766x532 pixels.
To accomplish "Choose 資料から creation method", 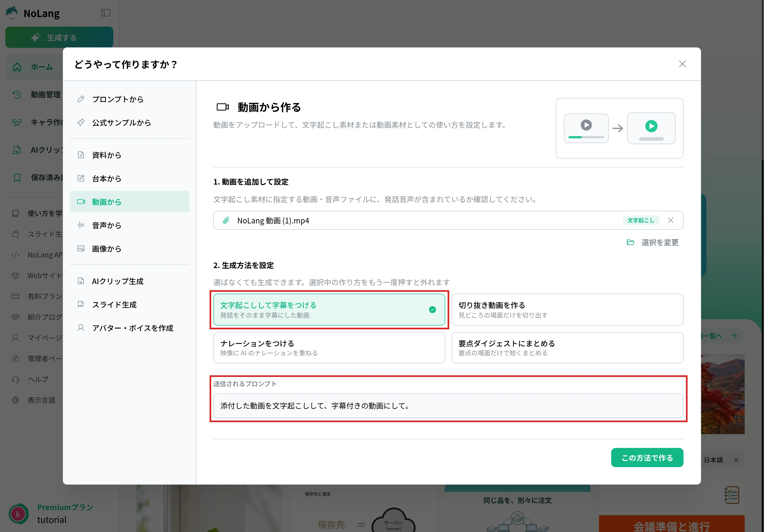I will 129,155.
